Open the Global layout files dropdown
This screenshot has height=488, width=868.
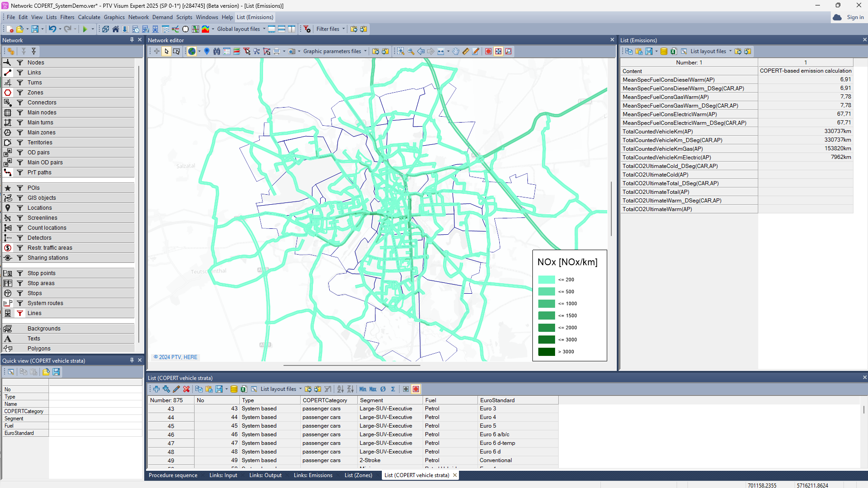coord(241,29)
